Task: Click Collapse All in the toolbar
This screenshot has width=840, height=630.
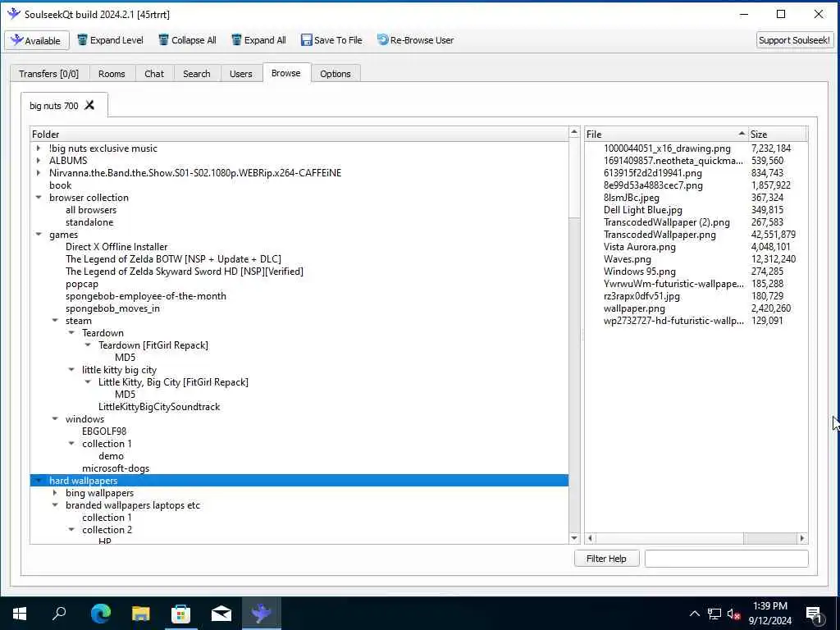Action: 188,40
